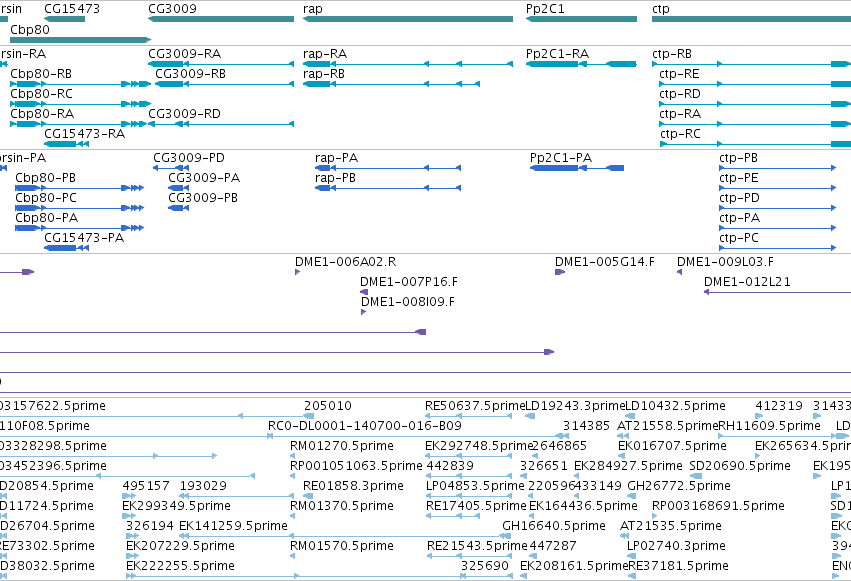Open protein CG3009-PA
This screenshot has width=851, height=581.
click(204, 178)
